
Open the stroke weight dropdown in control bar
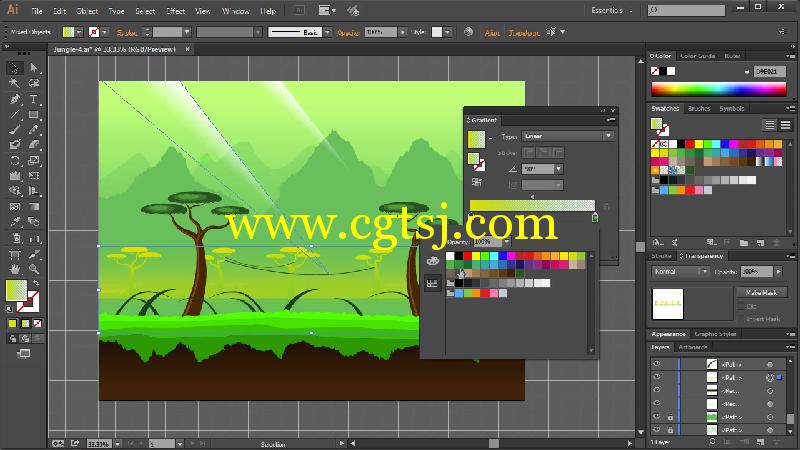(x=187, y=32)
